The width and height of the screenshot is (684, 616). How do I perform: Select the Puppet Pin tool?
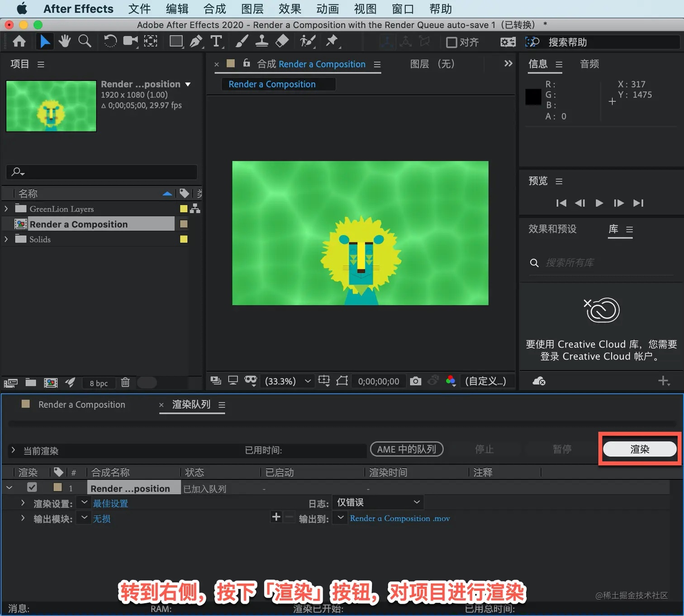(332, 42)
